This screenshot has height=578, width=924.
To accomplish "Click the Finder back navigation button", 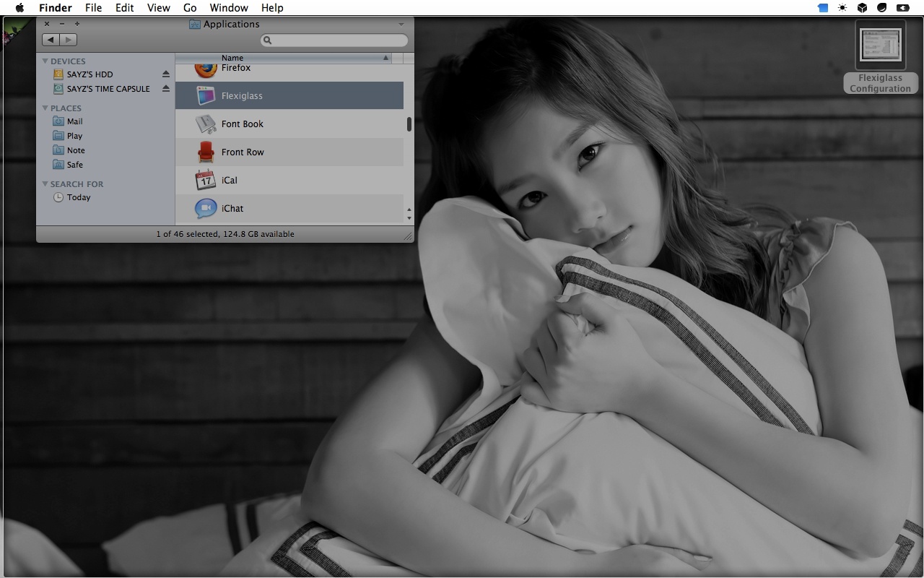I will coord(51,40).
